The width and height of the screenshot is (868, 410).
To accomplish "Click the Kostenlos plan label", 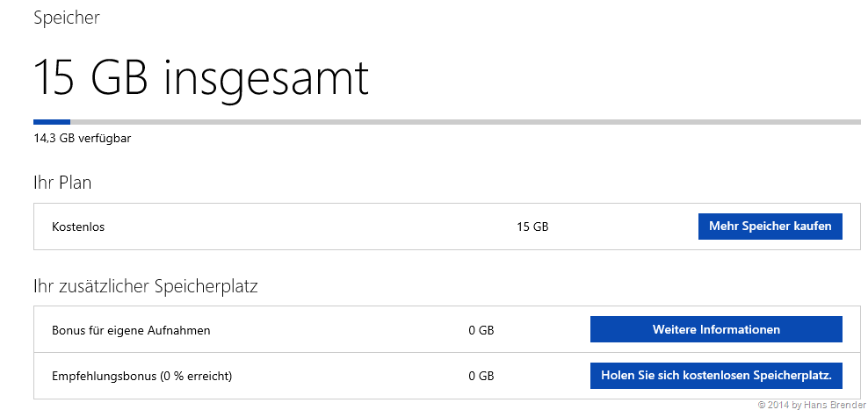I will [x=78, y=227].
